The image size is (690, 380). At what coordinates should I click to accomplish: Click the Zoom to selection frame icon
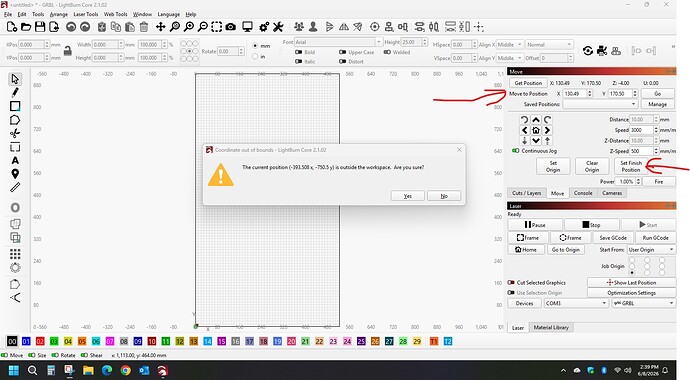pos(217,27)
